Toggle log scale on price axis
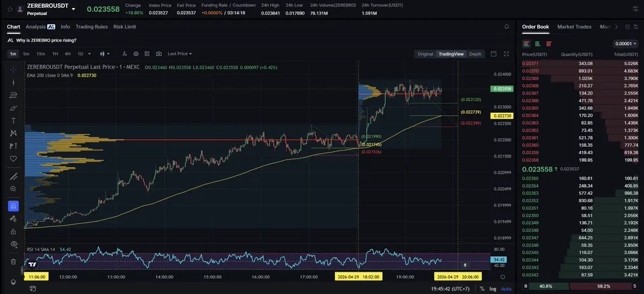This screenshot has height=294, width=644. click(493, 289)
